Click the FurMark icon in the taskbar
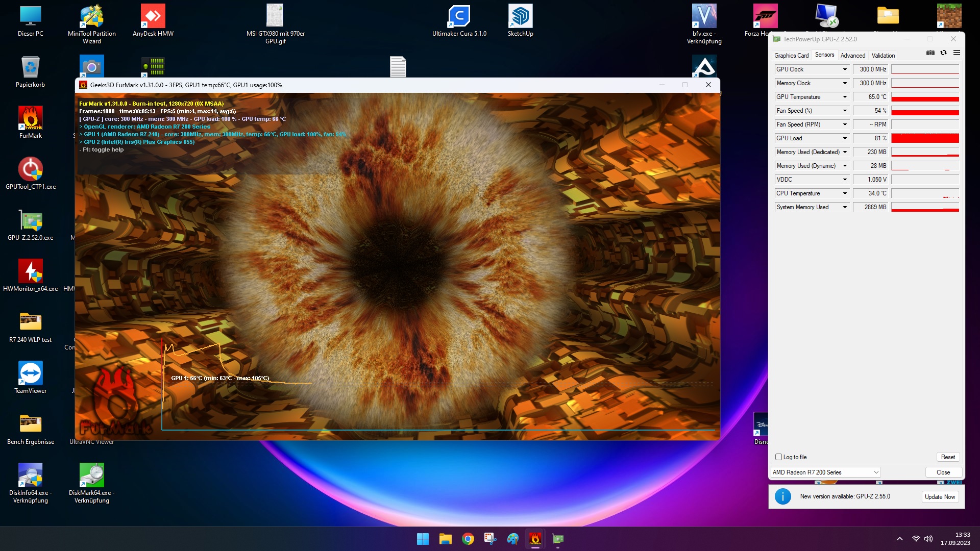The width and height of the screenshot is (980, 551). click(x=535, y=539)
